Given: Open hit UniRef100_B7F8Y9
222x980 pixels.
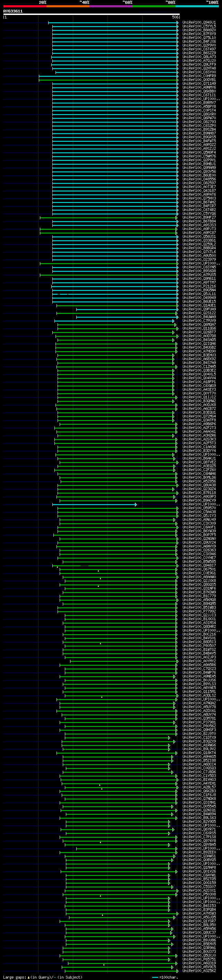Looking at the screenshot, I should tap(199, 34).
